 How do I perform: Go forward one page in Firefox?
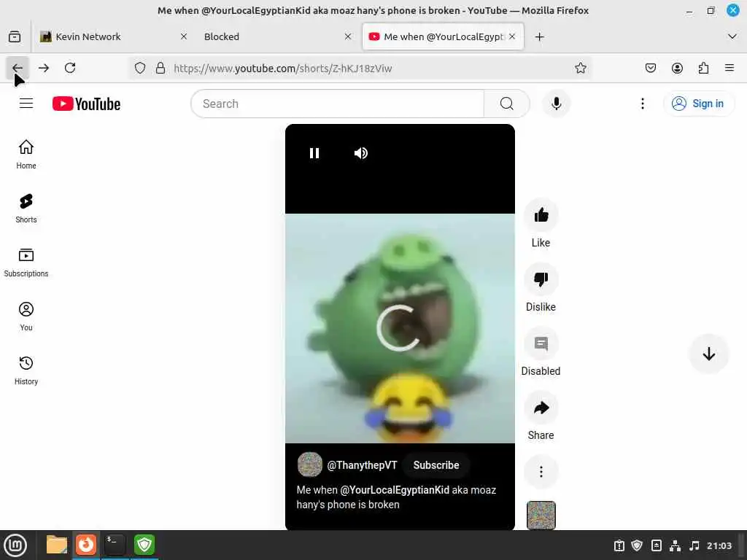coord(43,68)
